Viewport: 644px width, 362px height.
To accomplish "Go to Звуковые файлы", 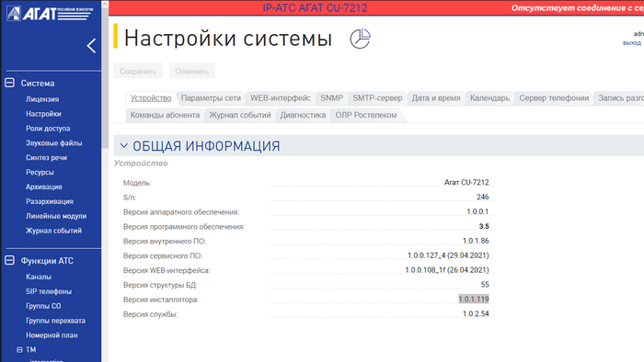I will click(x=53, y=143).
